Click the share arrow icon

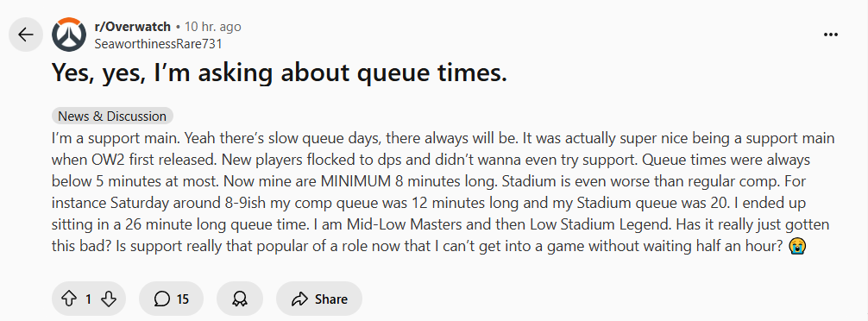299,299
